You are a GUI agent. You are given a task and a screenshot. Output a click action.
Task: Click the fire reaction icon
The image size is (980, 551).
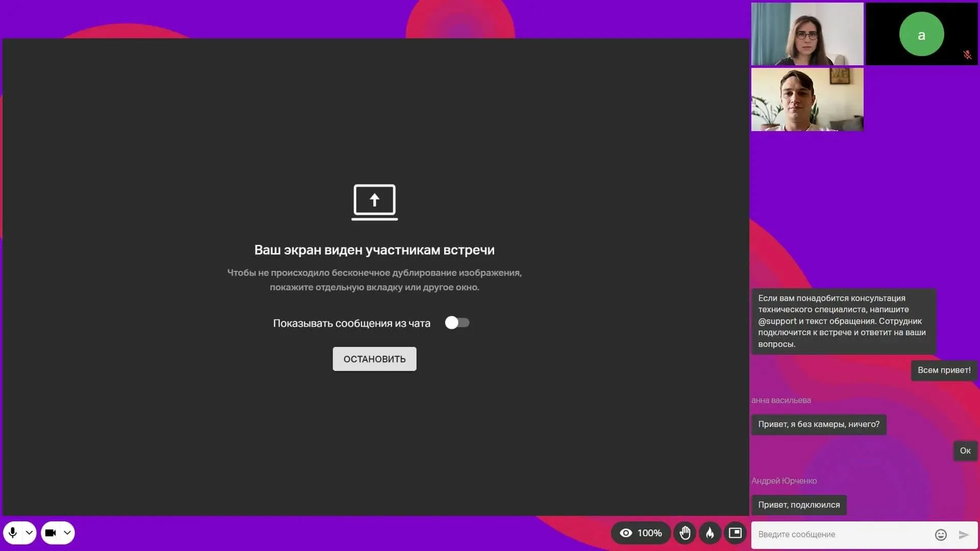710,533
